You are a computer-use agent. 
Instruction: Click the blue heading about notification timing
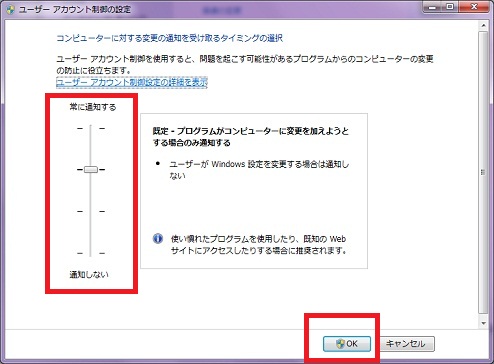pos(169,38)
